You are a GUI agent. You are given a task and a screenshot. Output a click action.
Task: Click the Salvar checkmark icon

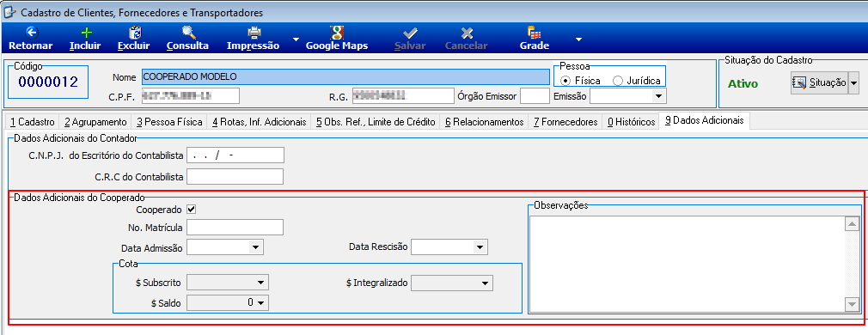pyautogui.click(x=410, y=33)
